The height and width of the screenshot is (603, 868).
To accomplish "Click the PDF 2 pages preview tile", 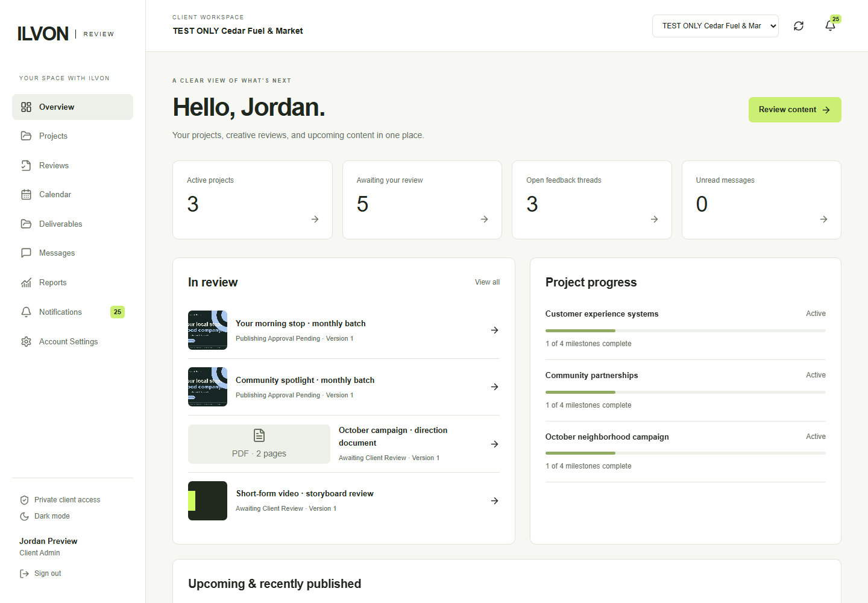I will click(259, 444).
